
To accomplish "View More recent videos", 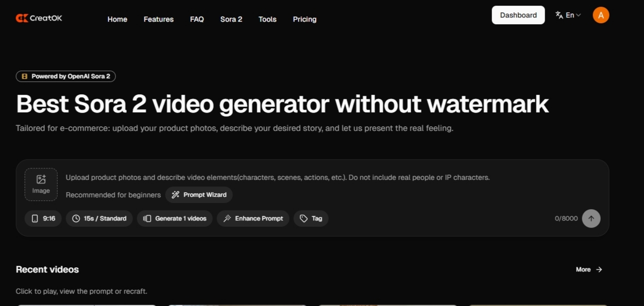I will pyautogui.click(x=589, y=269).
